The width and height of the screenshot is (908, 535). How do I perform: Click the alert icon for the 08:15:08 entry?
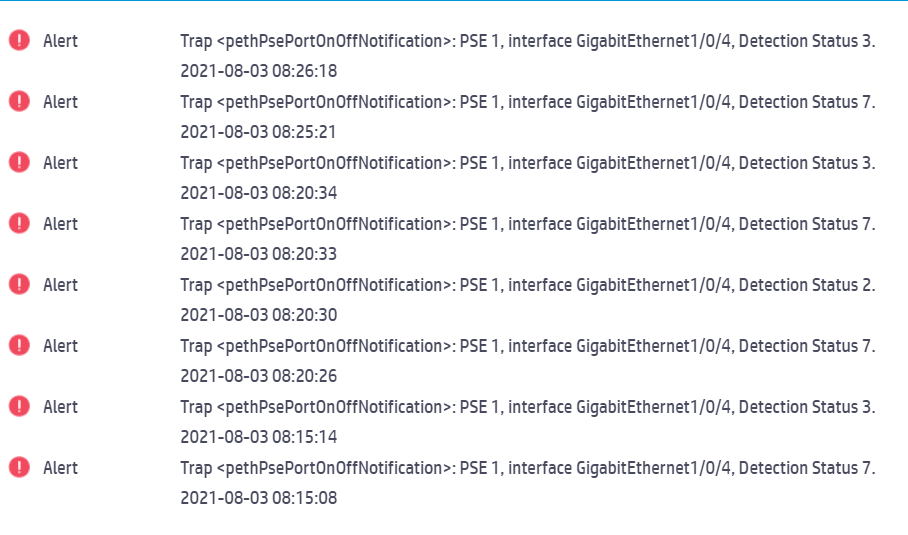tap(19, 468)
